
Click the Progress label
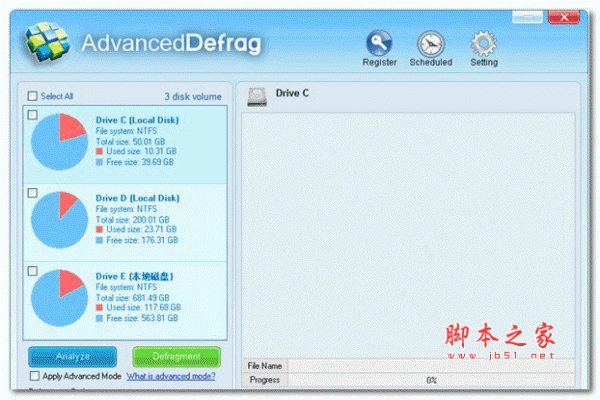pos(264,380)
